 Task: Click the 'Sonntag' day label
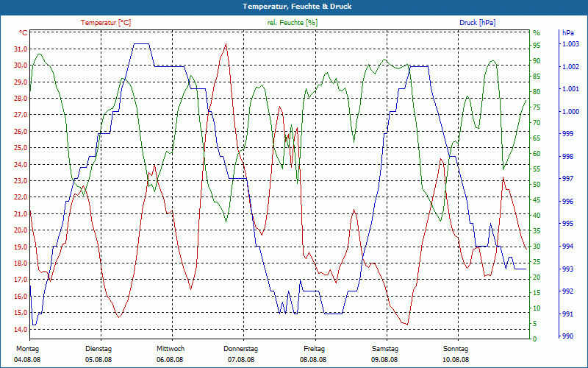point(456,349)
